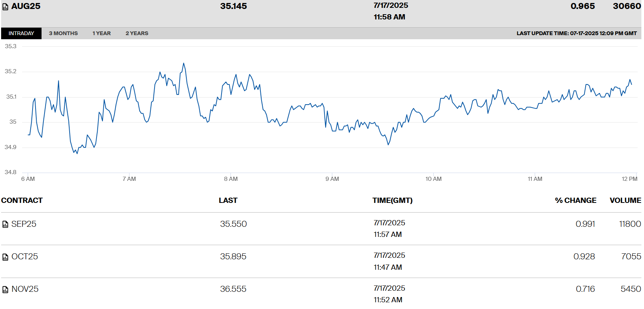Show the 2 YEARS chart range
Viewport: 644px width, 309px height.
(x=137, y=33)
